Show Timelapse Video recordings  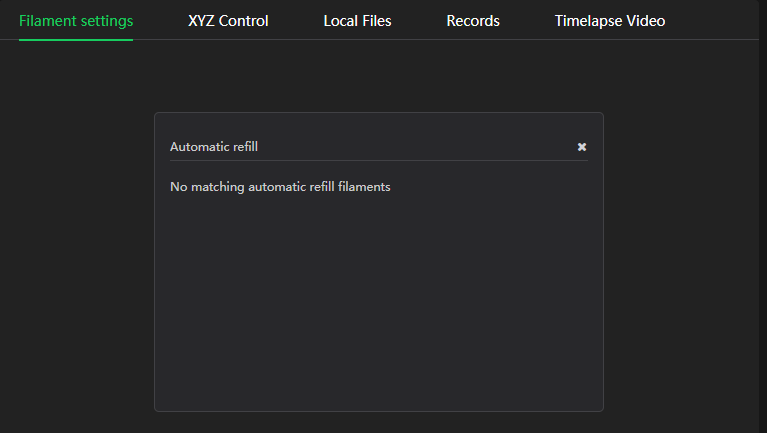point(610,21)
